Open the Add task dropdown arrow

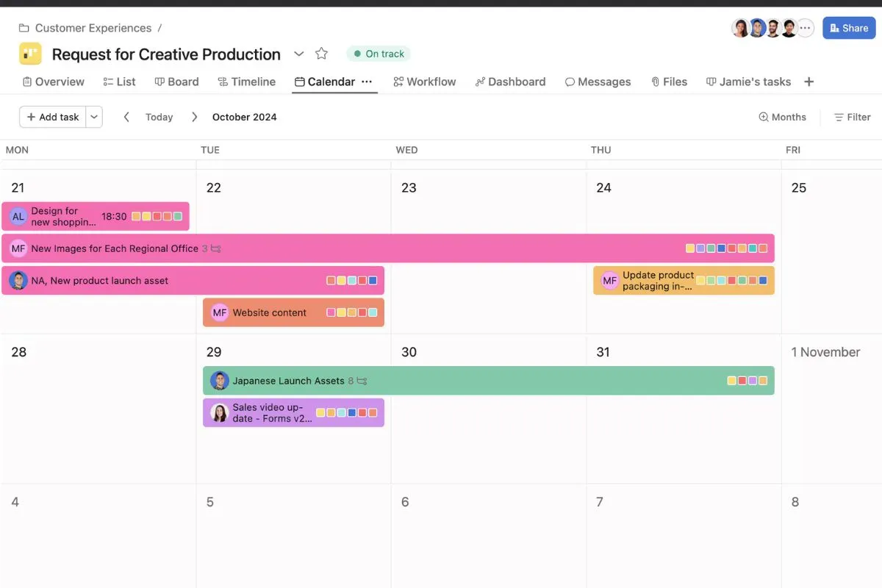coord(93,116)
